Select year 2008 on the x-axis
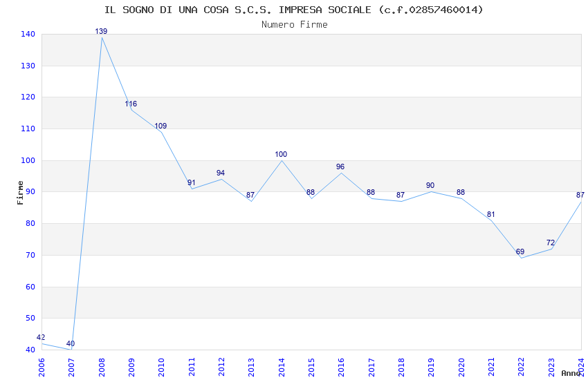 101,367
